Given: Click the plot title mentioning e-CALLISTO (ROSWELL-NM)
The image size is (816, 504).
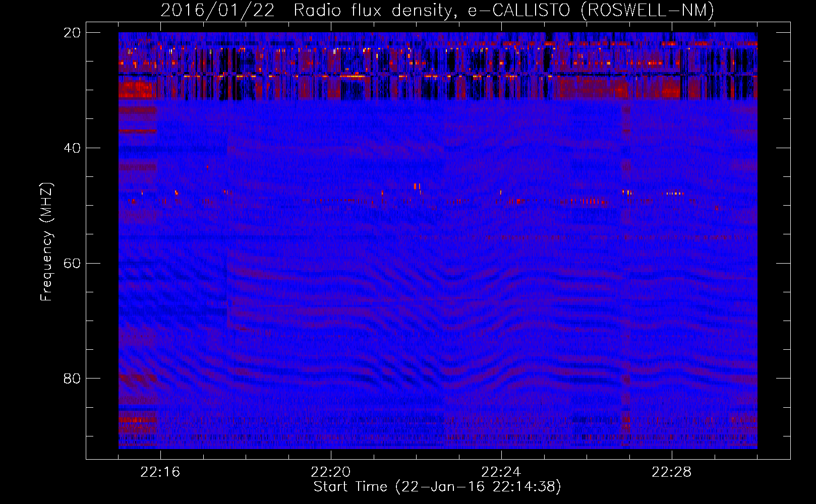Looking at the screenshot, I should click(x=437, y=10).
